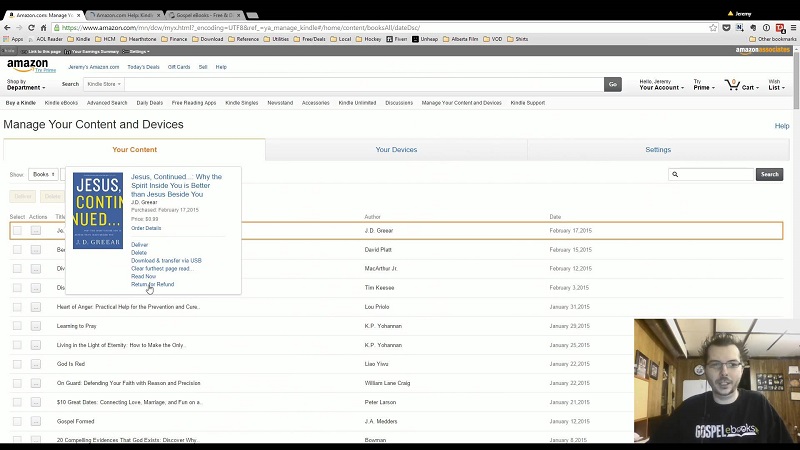Viewport: 800px width, 450px height.
Task: Select checkbox for On Guard row
Action: point(17,383)
